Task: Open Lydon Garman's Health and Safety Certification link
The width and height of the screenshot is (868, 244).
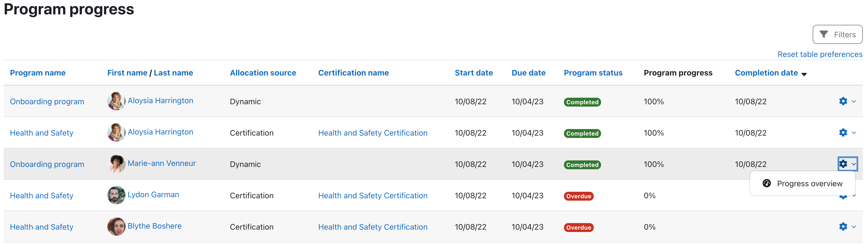Action: tap(373, 196)
